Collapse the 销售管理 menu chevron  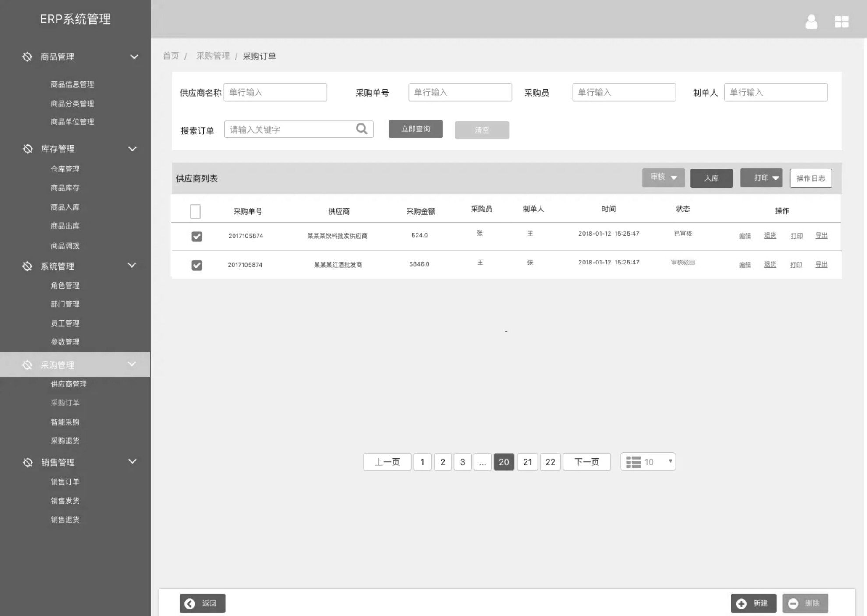pos(132,461)
